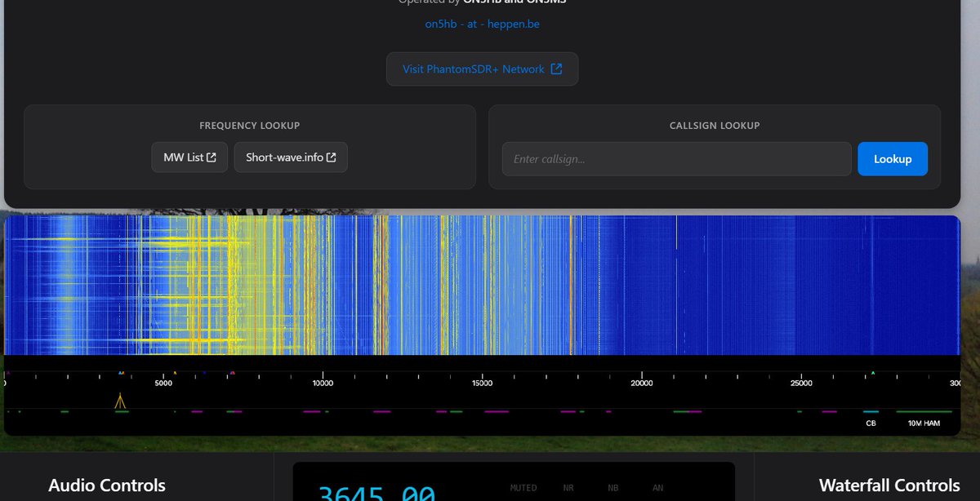The height and width of the screenshot is (501, 980).
Task: Click the 3645.00 frequency readout
Action: pos(376,494)
